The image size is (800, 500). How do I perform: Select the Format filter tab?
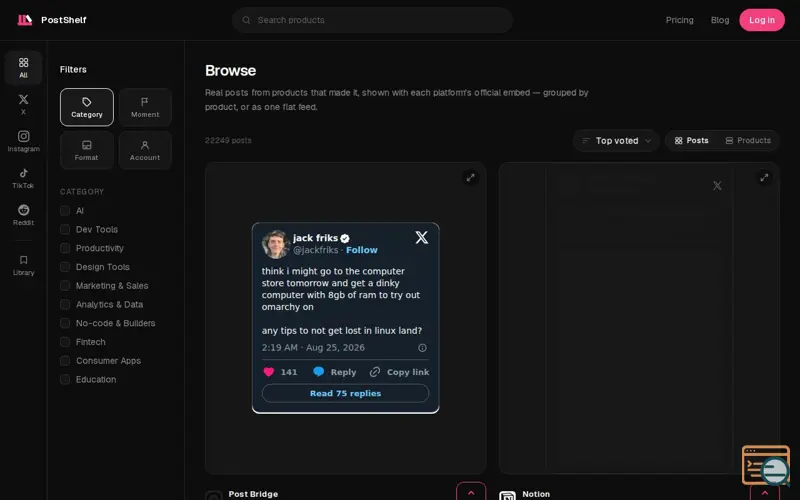pyautogui.click(x=87, y=150)
